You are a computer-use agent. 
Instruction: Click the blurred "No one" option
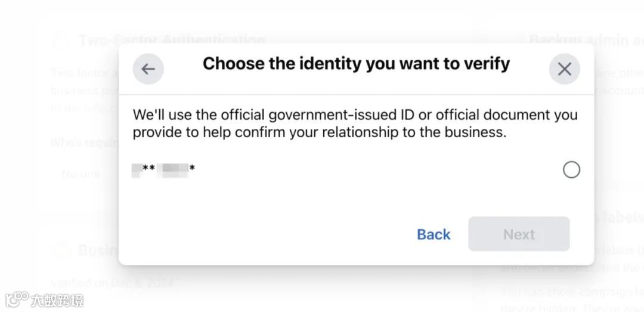pyautogui.click(x=81, y=174)
